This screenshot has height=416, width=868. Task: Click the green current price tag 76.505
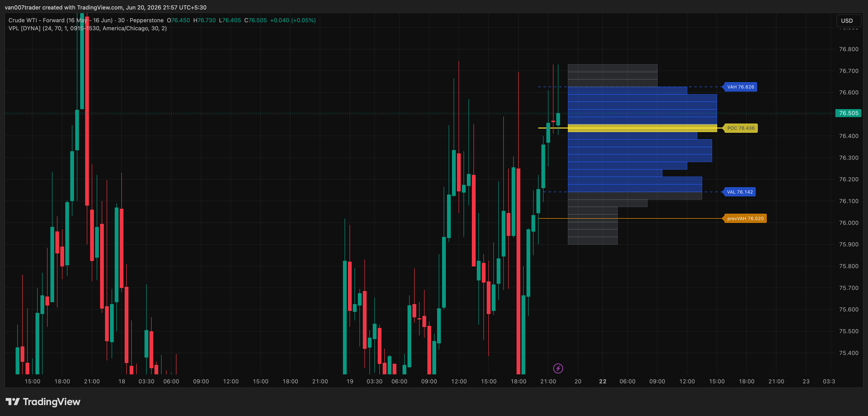click(x=848, y=113)
